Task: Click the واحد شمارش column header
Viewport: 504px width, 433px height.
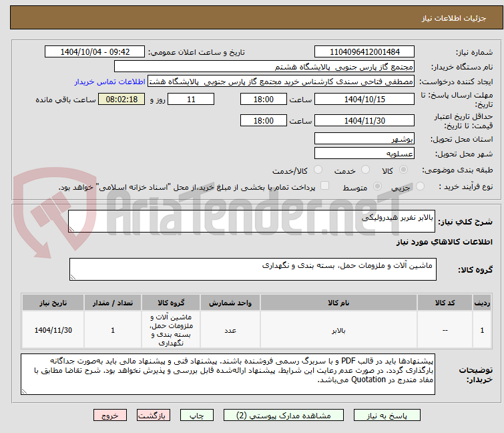Action: pyautogui.click(x=230, y=303)
